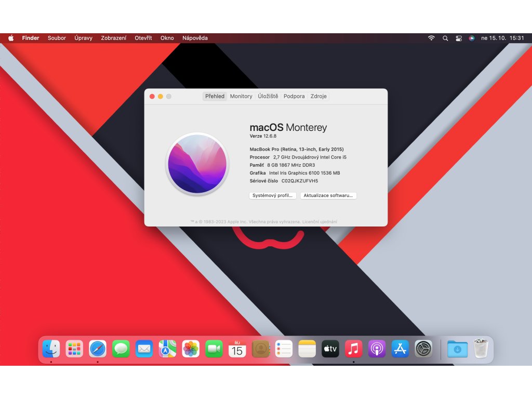Open Apple TV app in Dock
Viewport: 532px width, 399px height.
[330, 349]
